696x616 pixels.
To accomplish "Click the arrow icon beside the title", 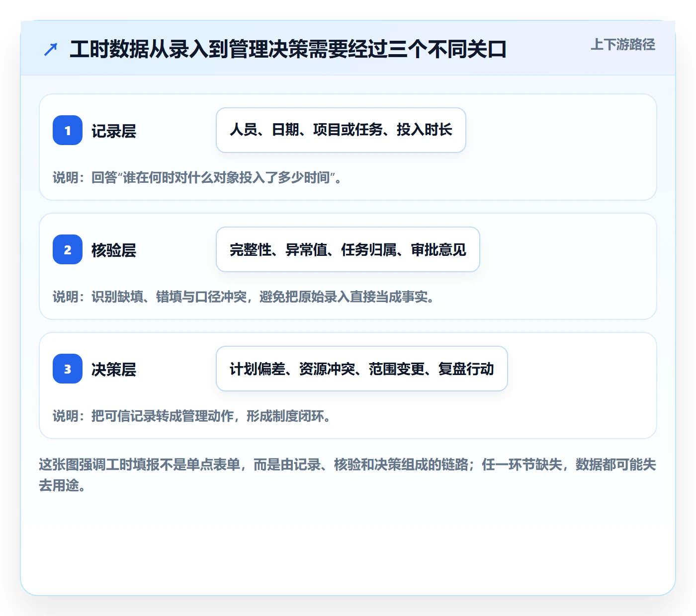I will pyautogui.click(x=51, y=49).
